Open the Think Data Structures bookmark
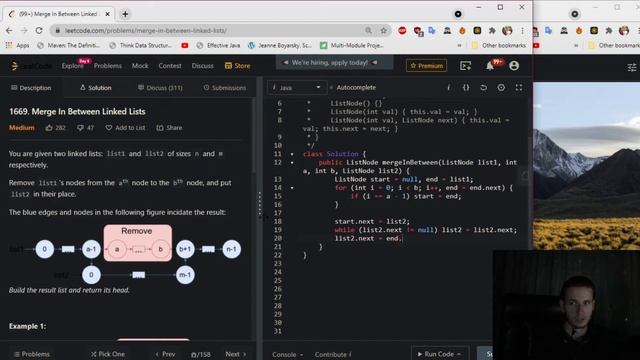640x360 pixels. (x=140, y=45)
